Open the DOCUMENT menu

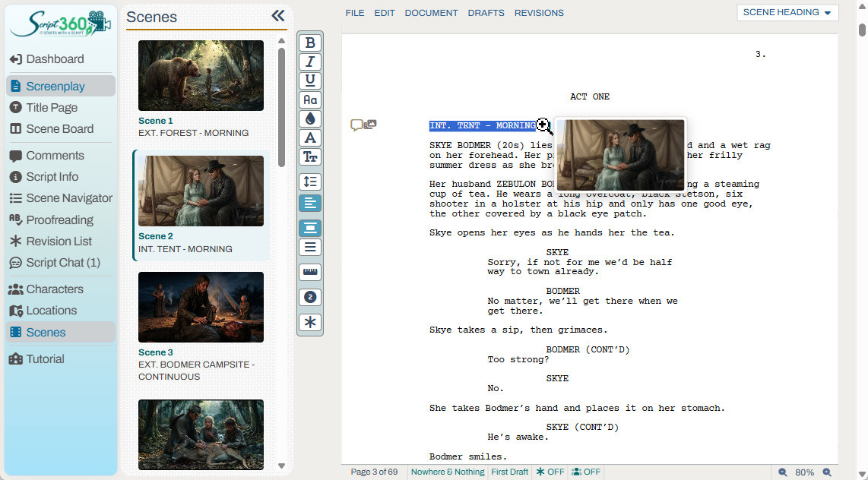click(x=431, y=13)
